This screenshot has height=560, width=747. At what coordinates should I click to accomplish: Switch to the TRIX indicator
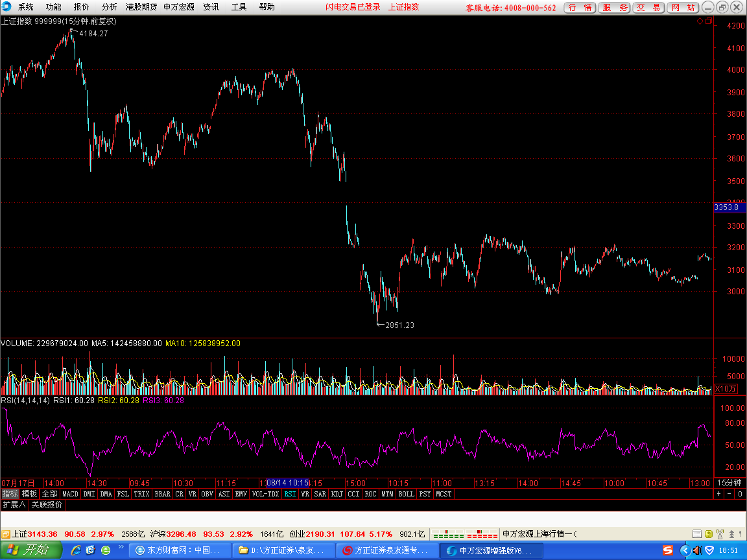(141, 494)
